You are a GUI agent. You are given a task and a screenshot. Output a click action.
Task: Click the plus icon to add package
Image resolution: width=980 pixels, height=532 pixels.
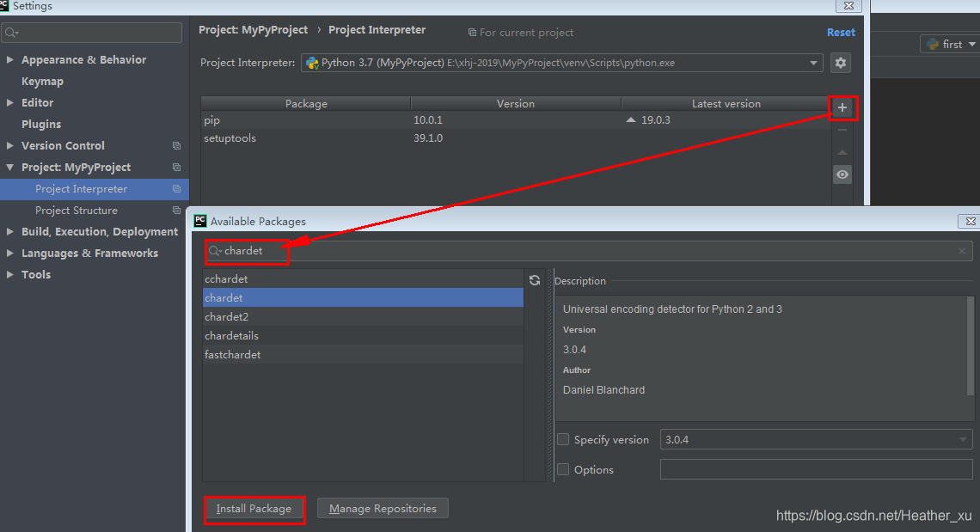tap(842, 107)
